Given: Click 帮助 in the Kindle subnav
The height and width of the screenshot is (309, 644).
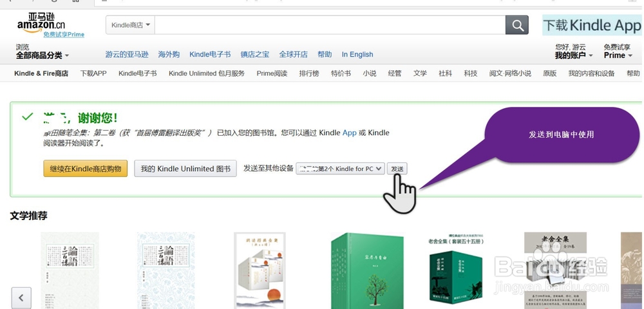Looking at the screenshot, I should (633, 73).
